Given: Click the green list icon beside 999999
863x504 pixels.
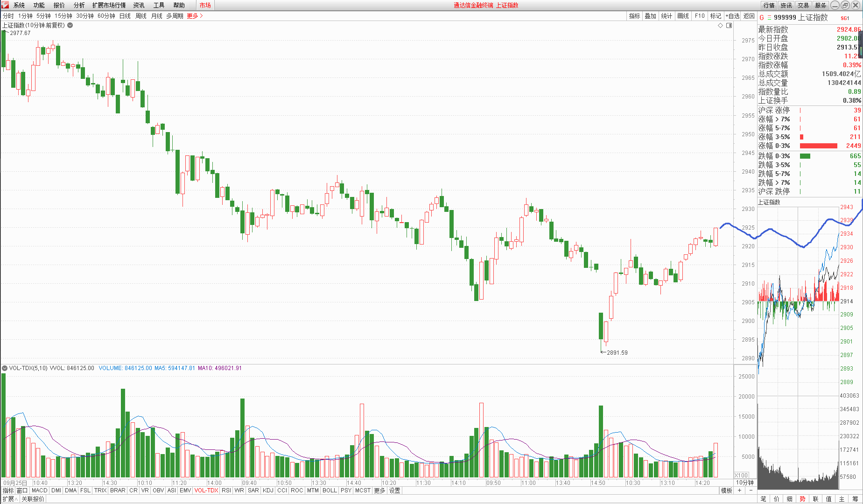Looking at the screenshot, I should (x=769, y=18).
